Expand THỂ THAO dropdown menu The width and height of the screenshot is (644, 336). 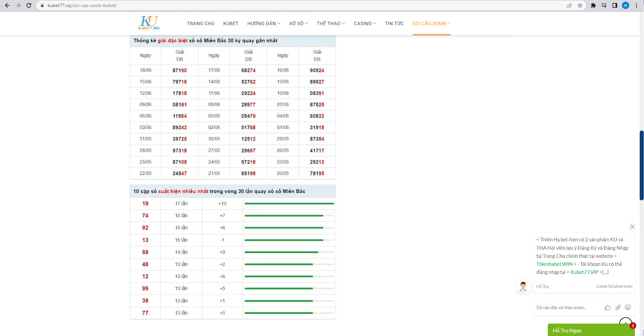pyautogui.click(x=331, y=24)
